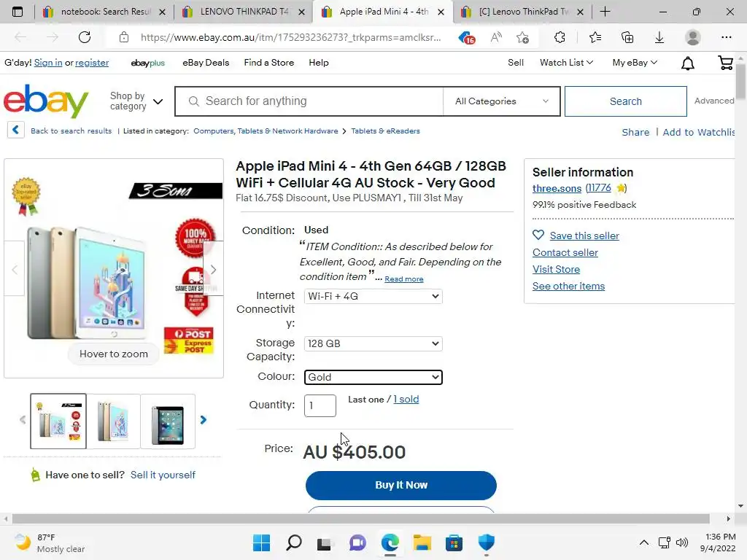The height and width of the screenshot is (560, 747).
Task: Open browser extensions puzzle icon
Action: tap(560, 37)
